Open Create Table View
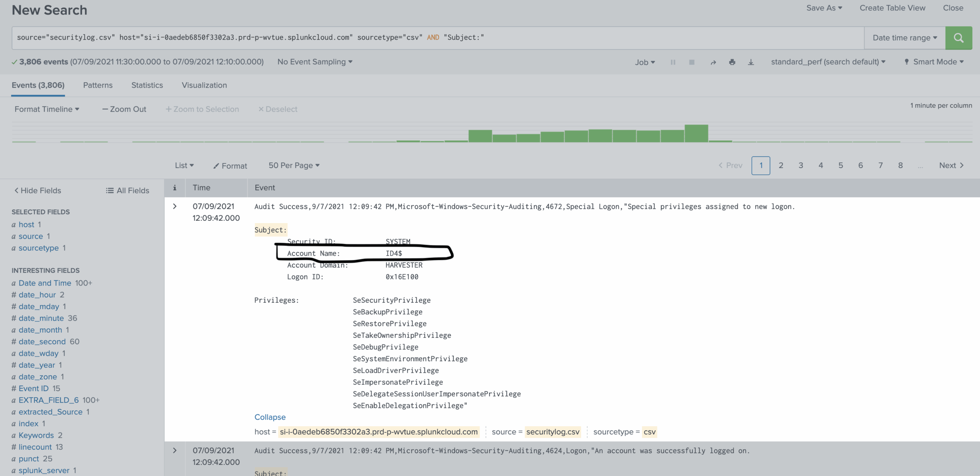The image size is (980, 476). click(x=892, y=8)
